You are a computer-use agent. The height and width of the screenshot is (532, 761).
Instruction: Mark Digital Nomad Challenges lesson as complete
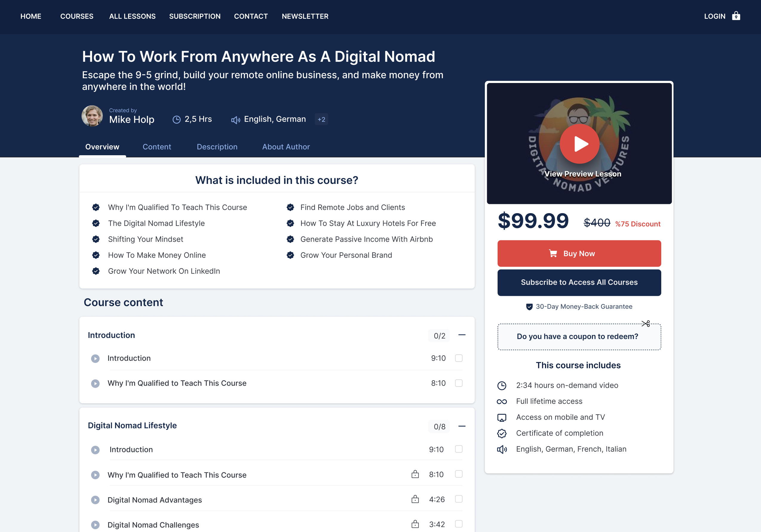click(459, 524)
